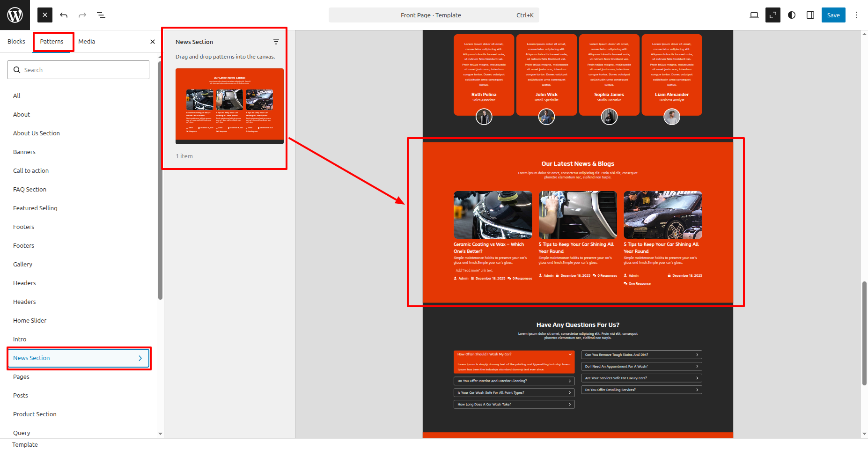Open the Document Overview list icon
Image resolution: width=868 pixels, height=450 pixels.
(101, 15)
